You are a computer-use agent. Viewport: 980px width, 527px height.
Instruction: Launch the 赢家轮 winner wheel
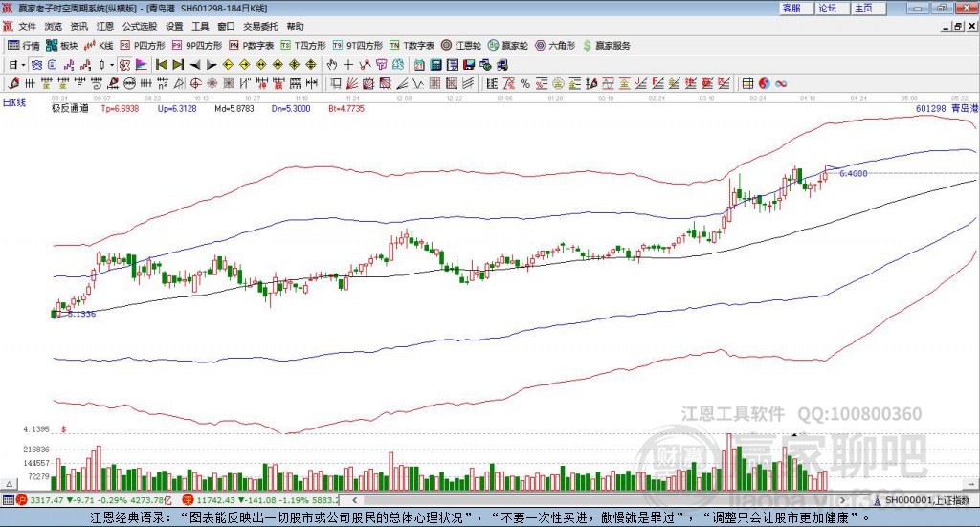[x=508, y=46]
